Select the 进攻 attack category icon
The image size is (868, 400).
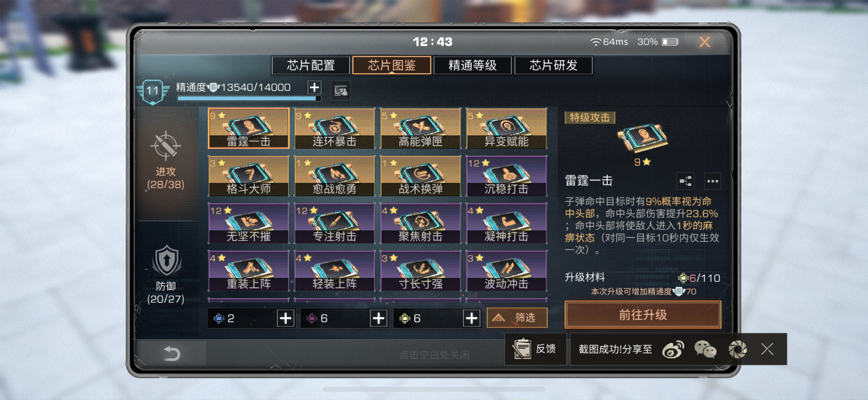(166, 146)
